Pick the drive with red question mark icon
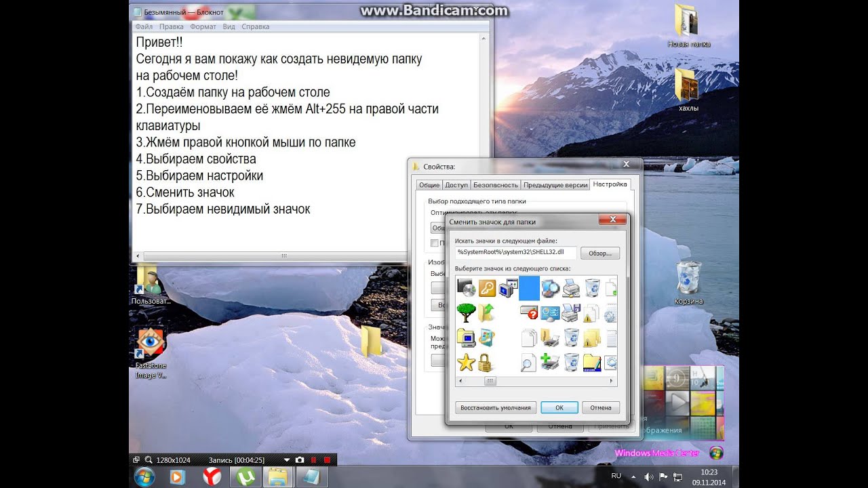 [x=529, y=312]
